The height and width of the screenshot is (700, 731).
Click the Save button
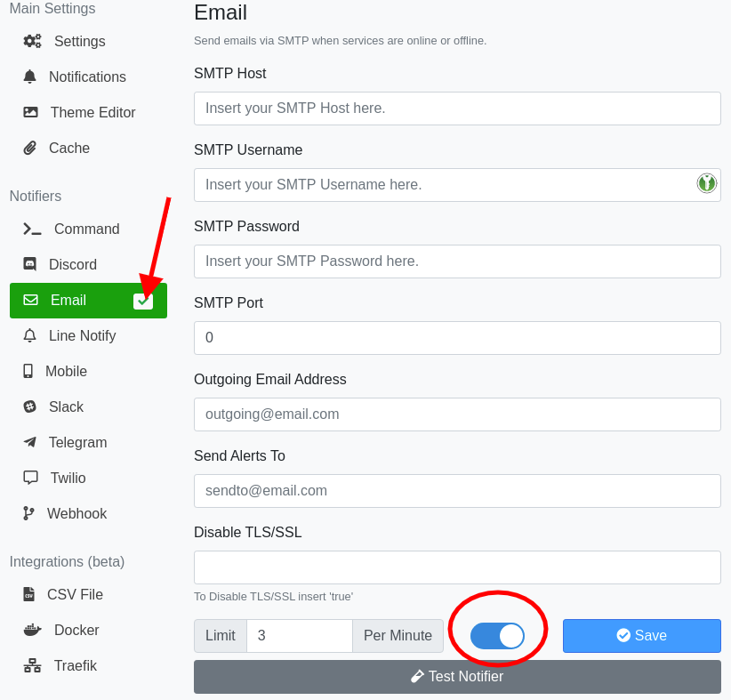641,635
